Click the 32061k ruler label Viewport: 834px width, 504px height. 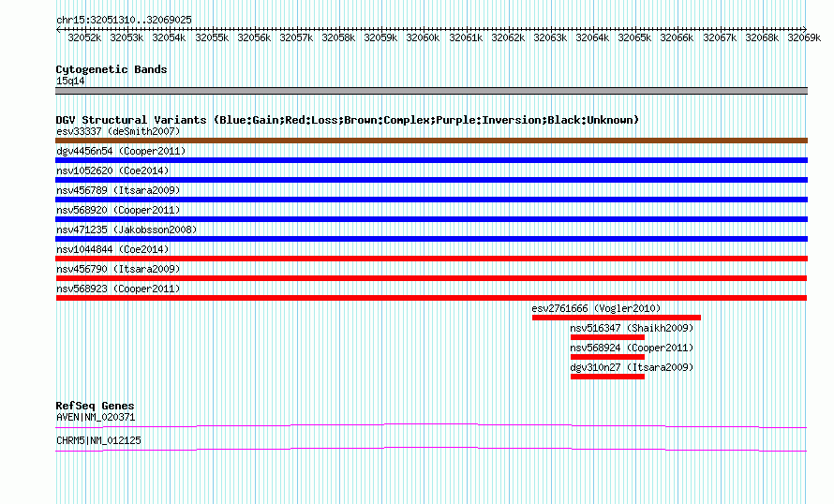(466, 37)
